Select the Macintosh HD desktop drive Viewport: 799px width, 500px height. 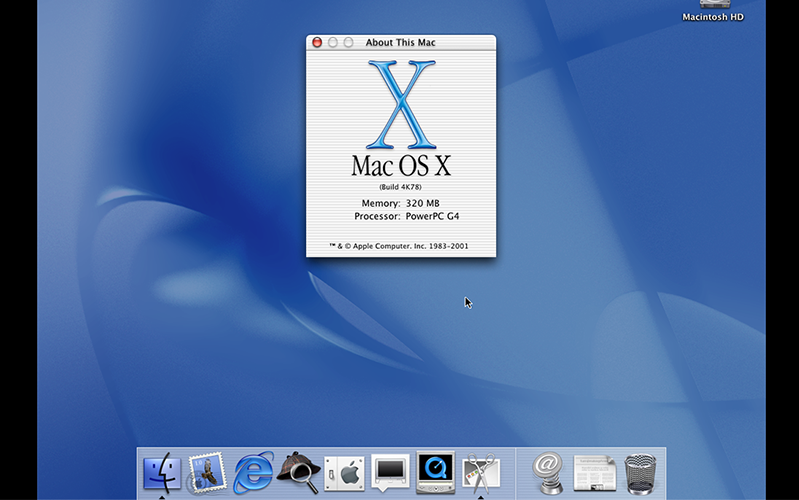tap(713, 11)
